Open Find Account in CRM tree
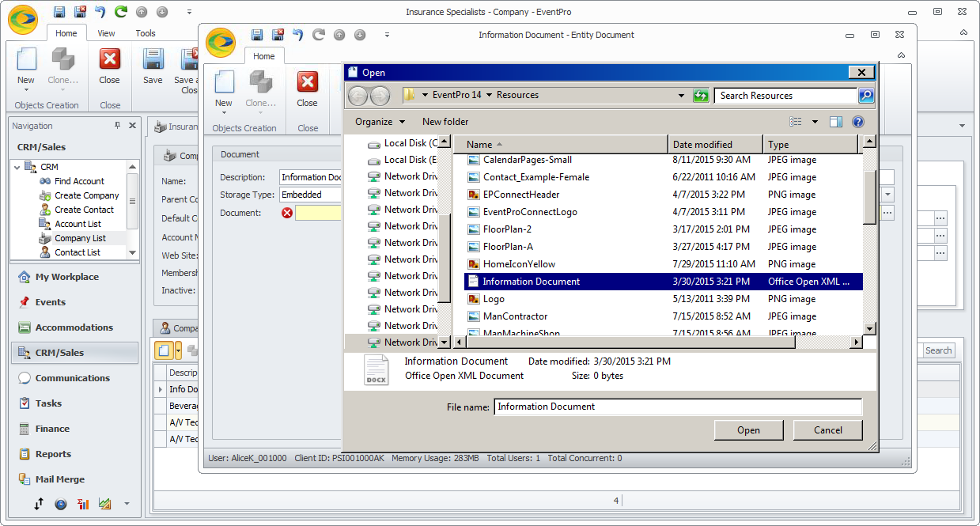Viewport: 980px width, 526px height. [79, 181]
